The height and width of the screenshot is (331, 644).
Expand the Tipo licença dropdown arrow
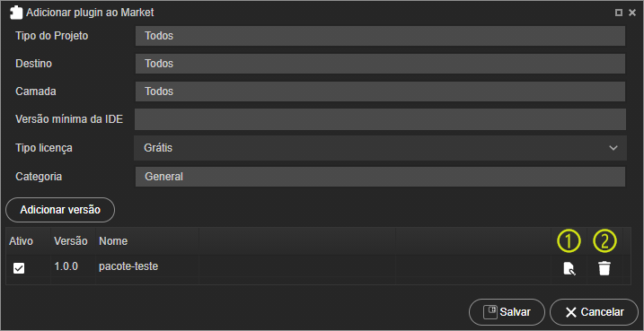coord(613,148)
